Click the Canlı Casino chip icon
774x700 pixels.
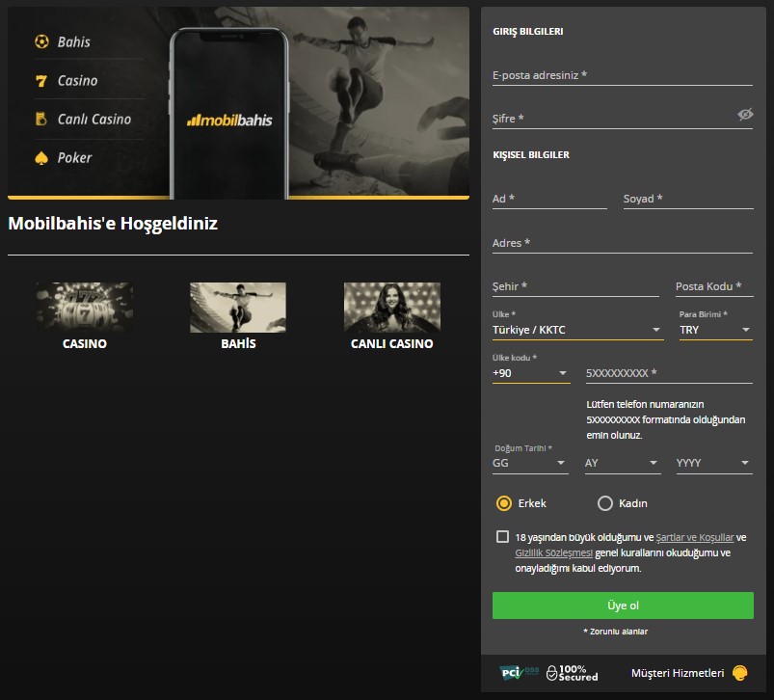(x=41, y=119)
